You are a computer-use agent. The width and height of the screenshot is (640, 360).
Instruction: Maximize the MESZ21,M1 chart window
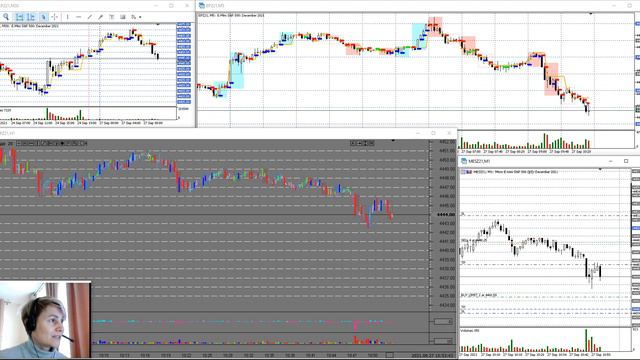(x=626, y=161)
